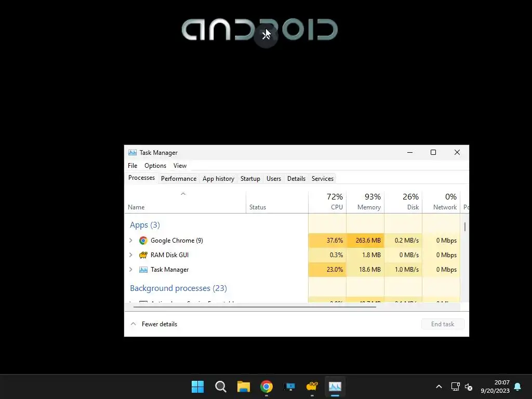Sort by the Memory column header

pos(365,202)
